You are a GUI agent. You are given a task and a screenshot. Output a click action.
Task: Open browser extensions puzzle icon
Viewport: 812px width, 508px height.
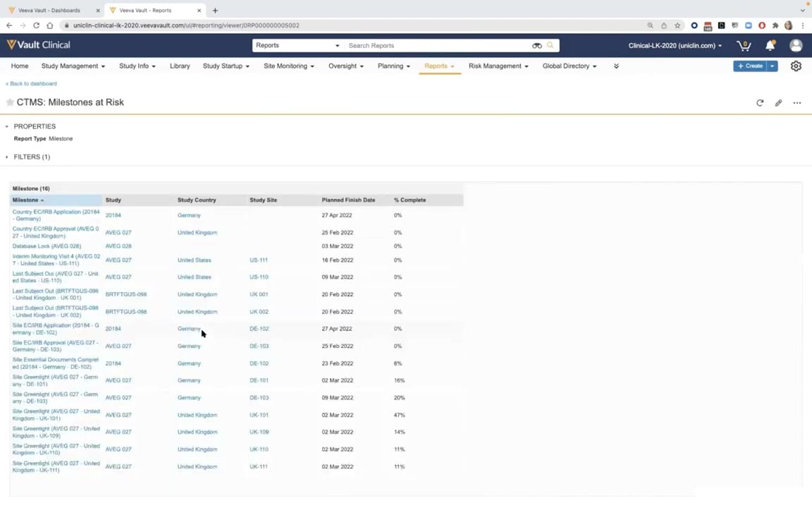[775, 25]
